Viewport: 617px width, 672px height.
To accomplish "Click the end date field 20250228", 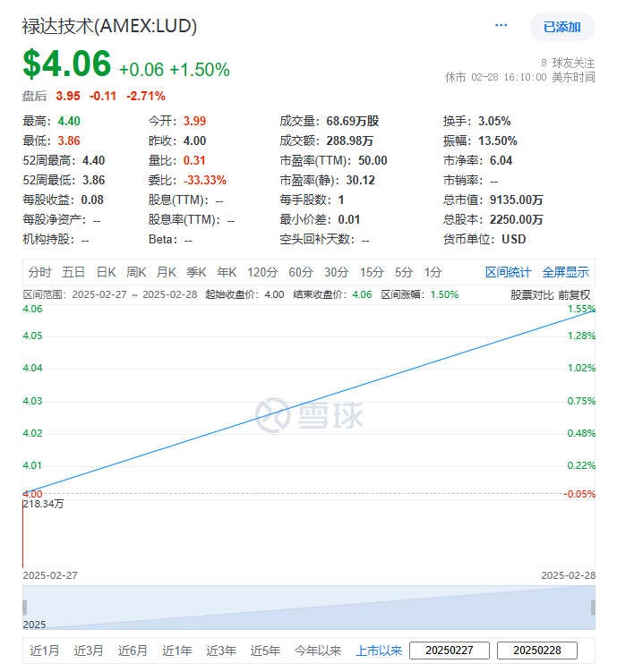I will coord(537,651).
